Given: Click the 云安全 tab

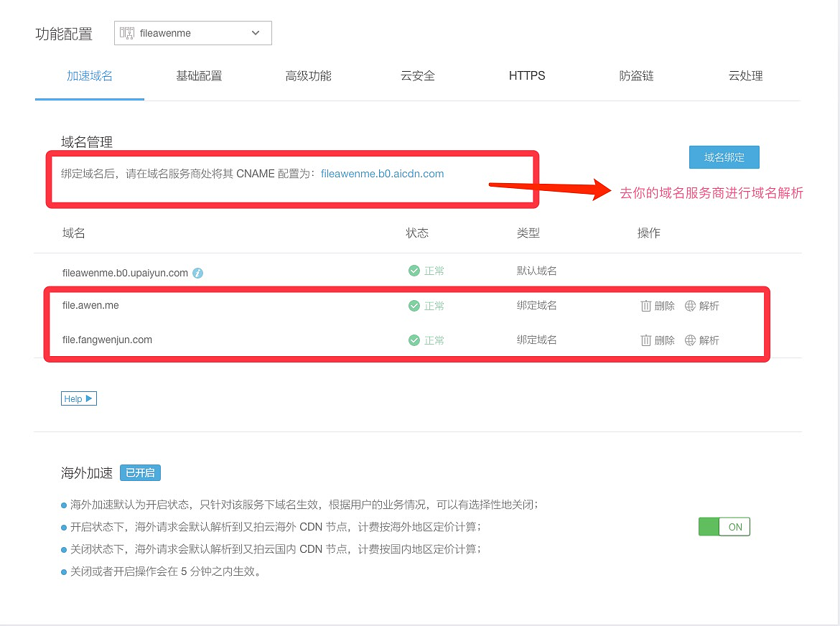Looking at the screenshot, I should click(418, 76).
